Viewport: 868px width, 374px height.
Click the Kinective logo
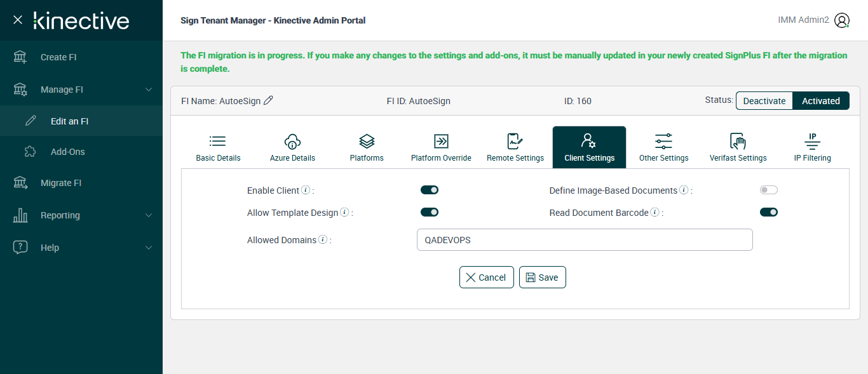coord(81,20)
